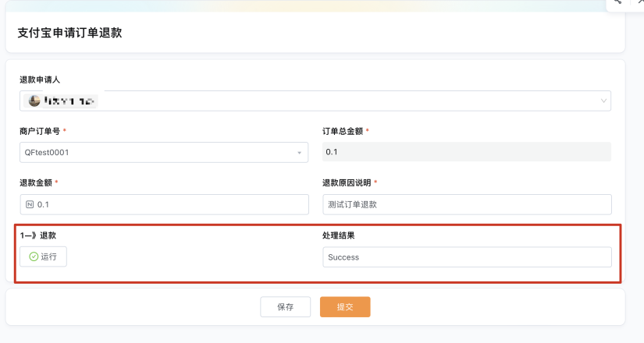Click the 1—》退款 label

pyautogui.click(x=37, y=235)
